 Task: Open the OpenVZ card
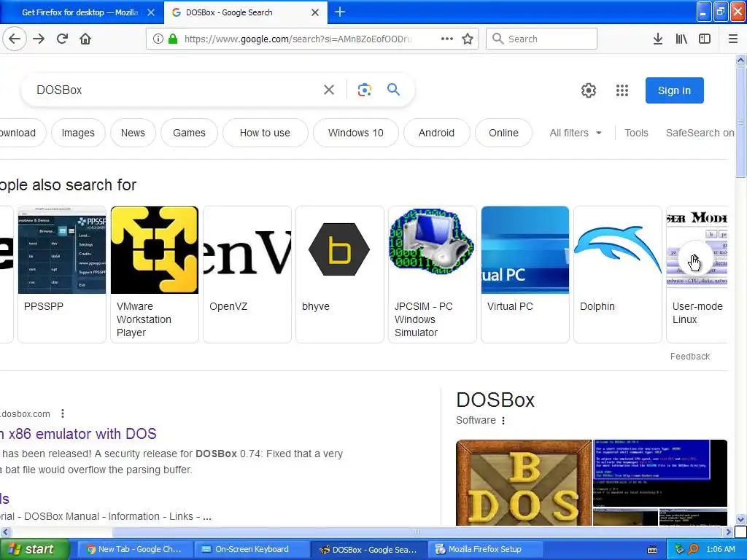(x=247, y=274)
